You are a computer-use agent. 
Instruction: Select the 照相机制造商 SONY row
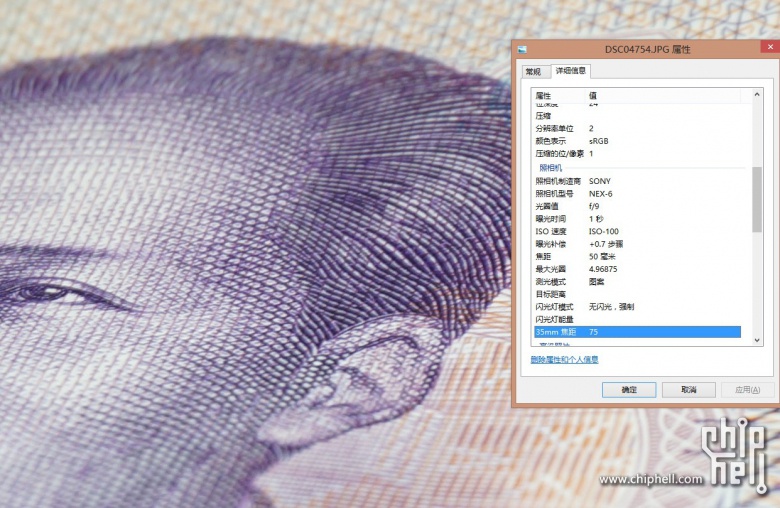coord(638,181)
